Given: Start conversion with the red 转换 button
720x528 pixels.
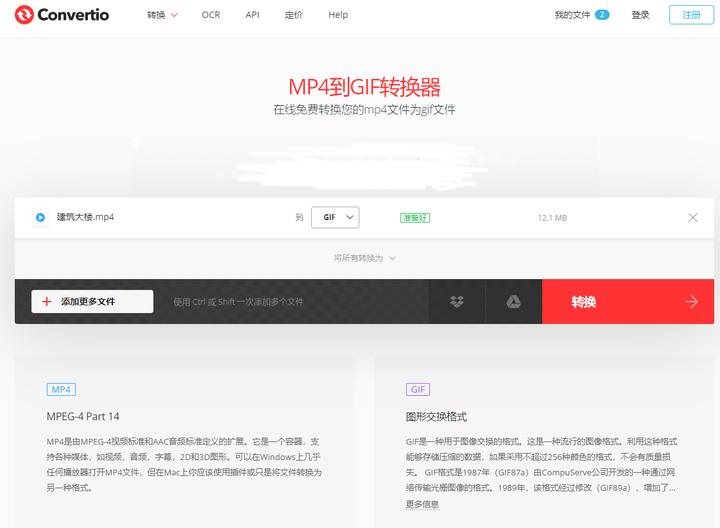Looking at the screenshot, I should (x=628, y=302).
